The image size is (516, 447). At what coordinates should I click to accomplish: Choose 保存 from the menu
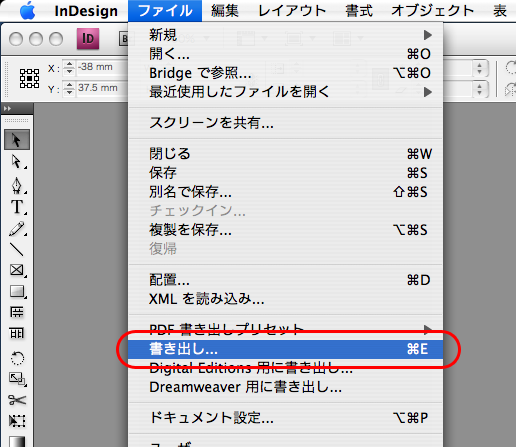click(x=286, y=173)
